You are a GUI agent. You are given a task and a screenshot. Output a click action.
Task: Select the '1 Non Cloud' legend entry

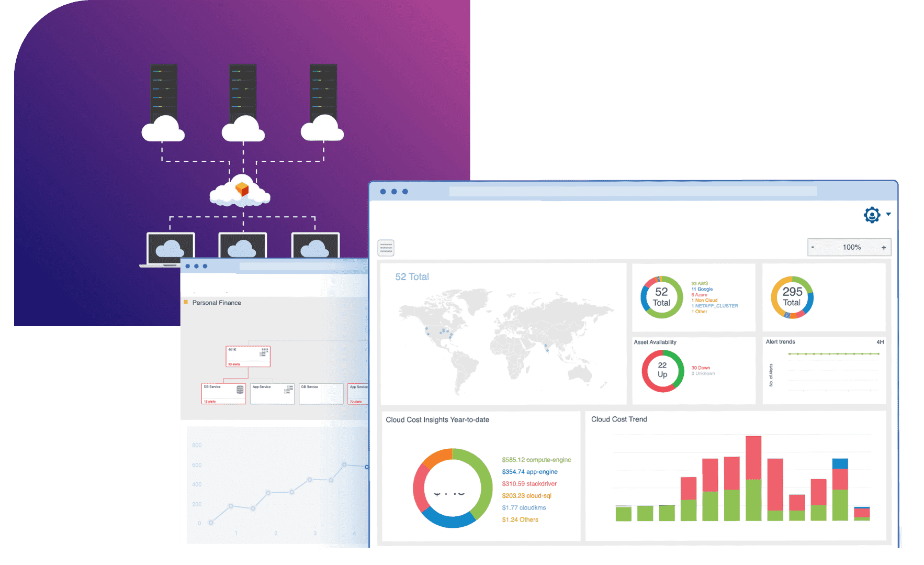(704, 300)
